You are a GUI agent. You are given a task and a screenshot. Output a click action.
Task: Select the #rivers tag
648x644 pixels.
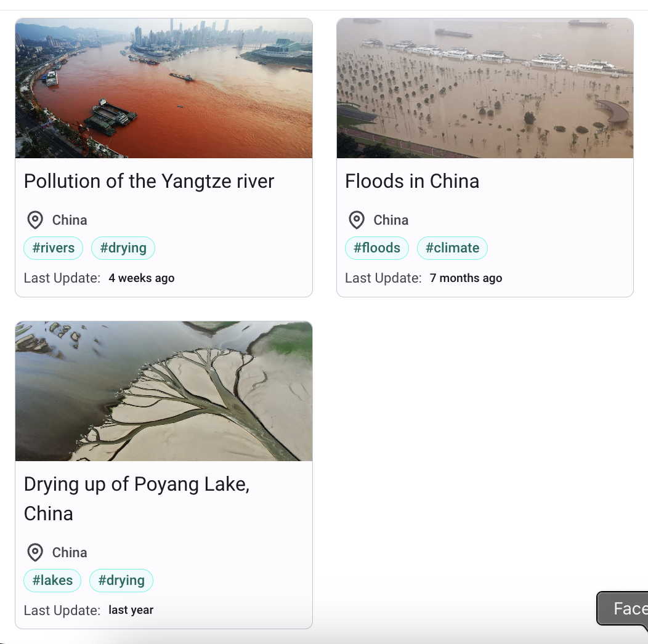54,248
